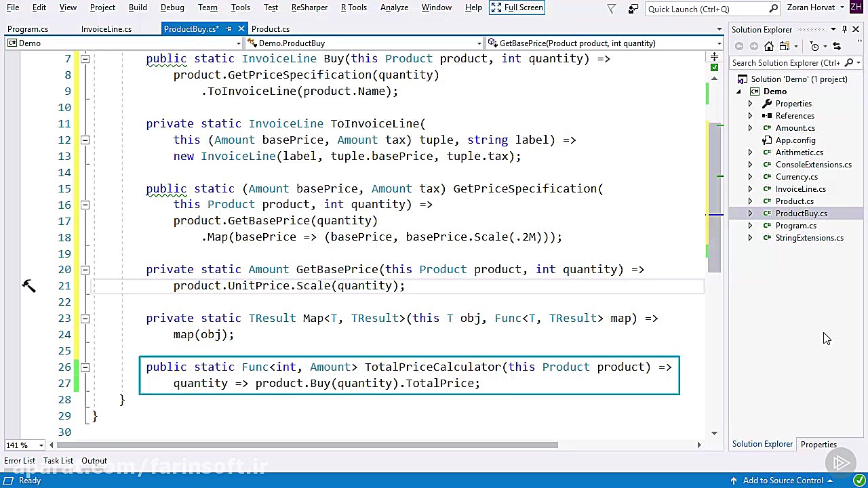Open the ReSharper menu
The height and width of the screenshot is (488, 868).
pyautogui.click(x=309, y=7)
